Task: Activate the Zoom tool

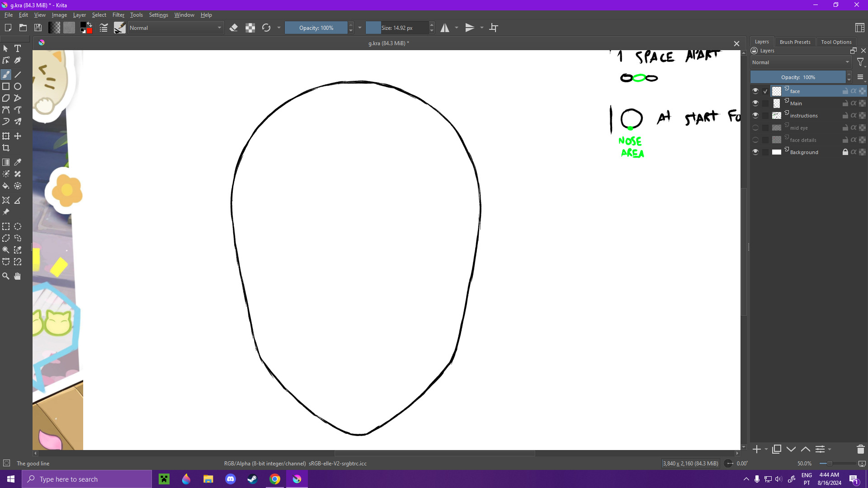Action: (6, 276)
